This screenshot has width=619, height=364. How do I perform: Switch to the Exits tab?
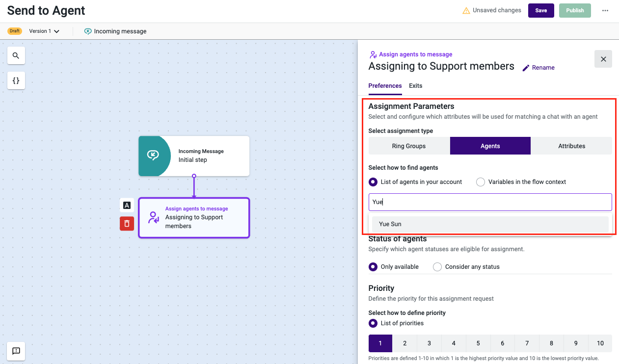[416, 86]
